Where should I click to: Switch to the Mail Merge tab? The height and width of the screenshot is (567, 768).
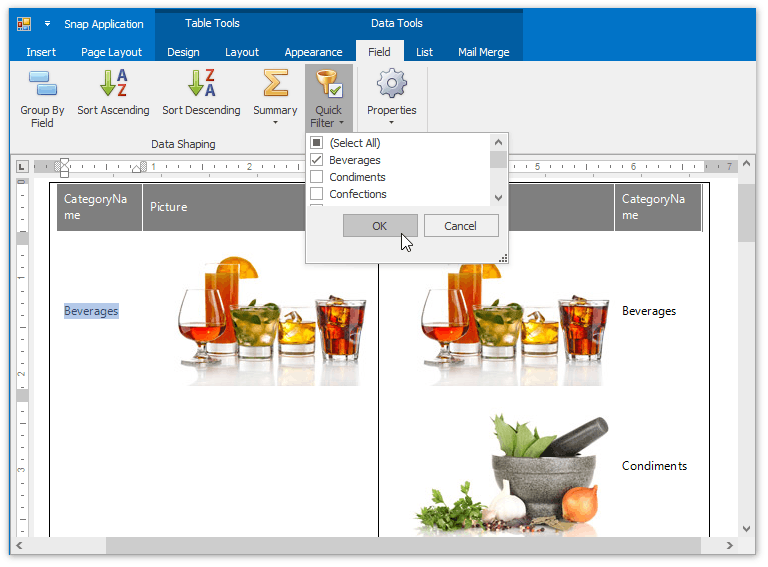tap(483, 52)
